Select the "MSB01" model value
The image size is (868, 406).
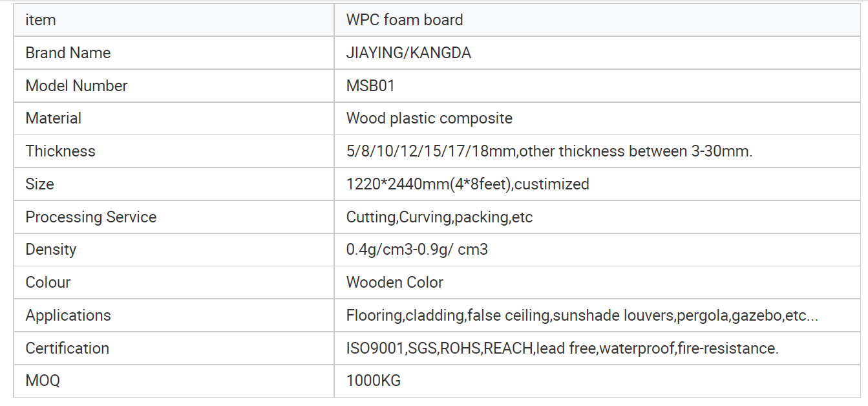click(x=370, y=86)
